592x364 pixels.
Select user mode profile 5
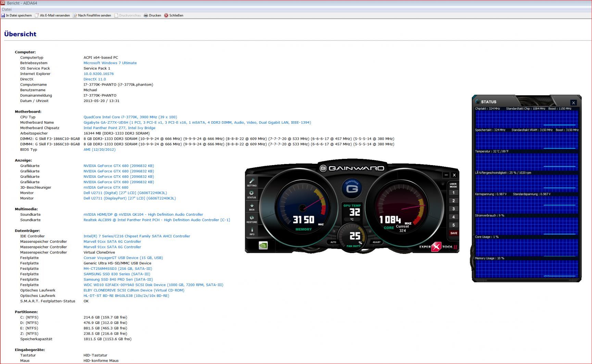click(x=453, y=225)
